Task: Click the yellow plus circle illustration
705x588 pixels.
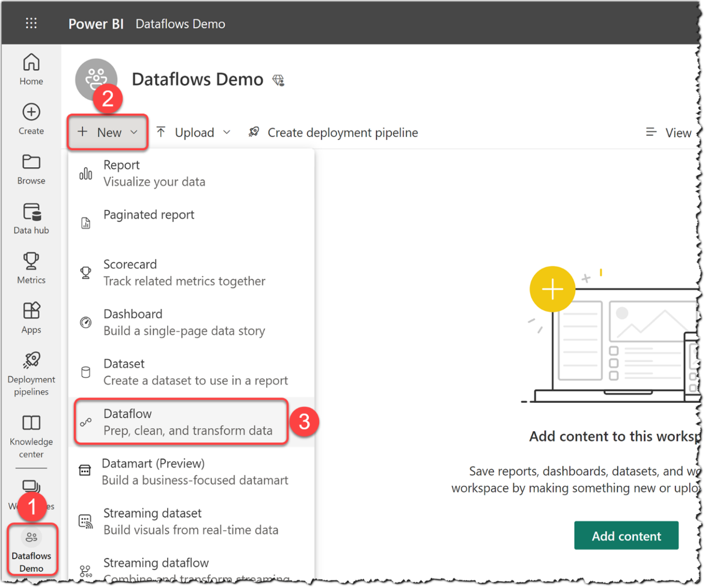Action: point(552,289)
